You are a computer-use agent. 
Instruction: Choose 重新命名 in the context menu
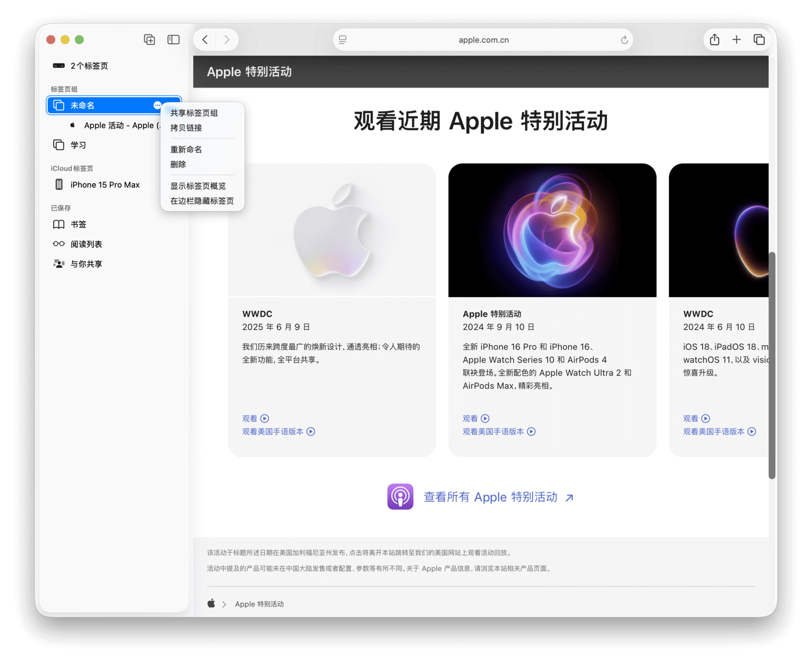(186, 150)
